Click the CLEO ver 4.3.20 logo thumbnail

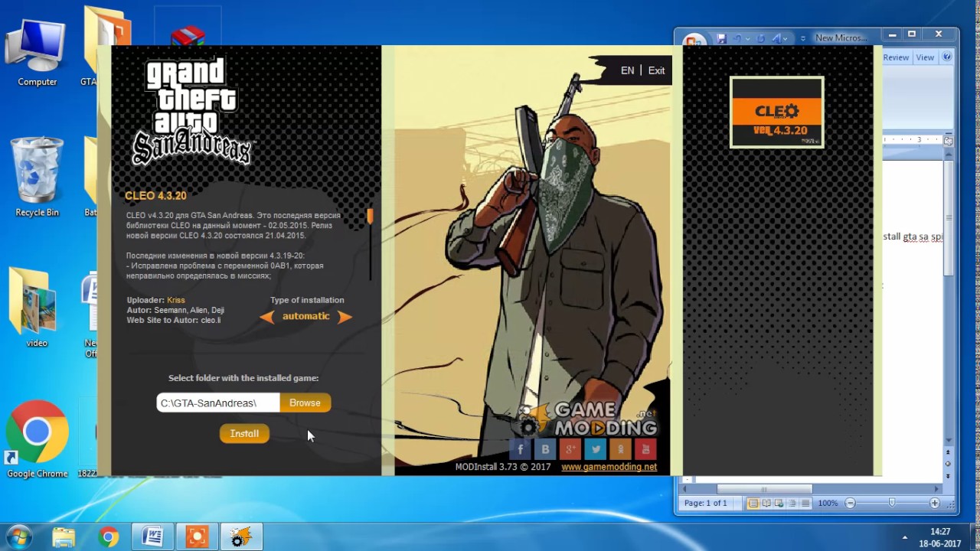776,112
